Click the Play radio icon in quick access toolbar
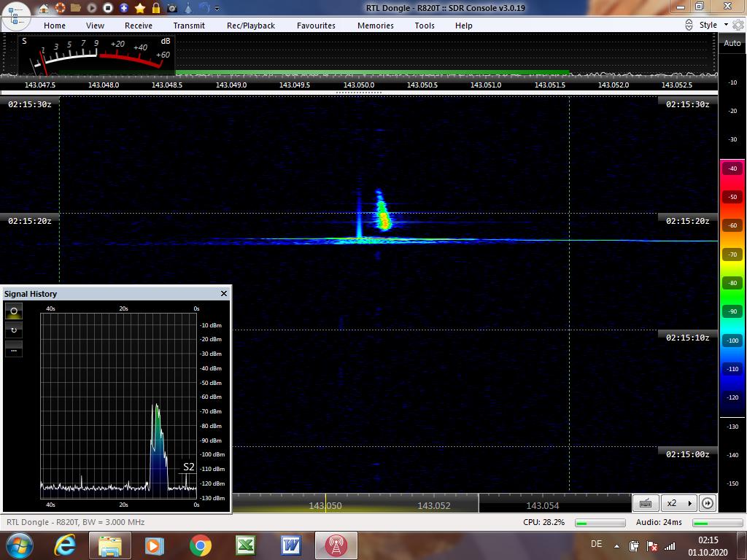This screenshot has height=560, width=747. coord(92,7)
